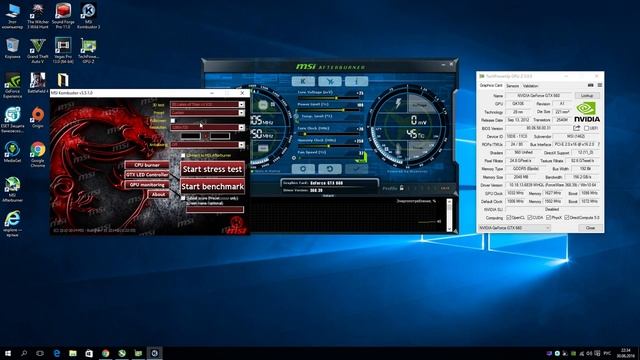Viewport: 640px width, 360px height.
Task: Click the GPU-Z camera screenshot icon
Action: [590, 85]
